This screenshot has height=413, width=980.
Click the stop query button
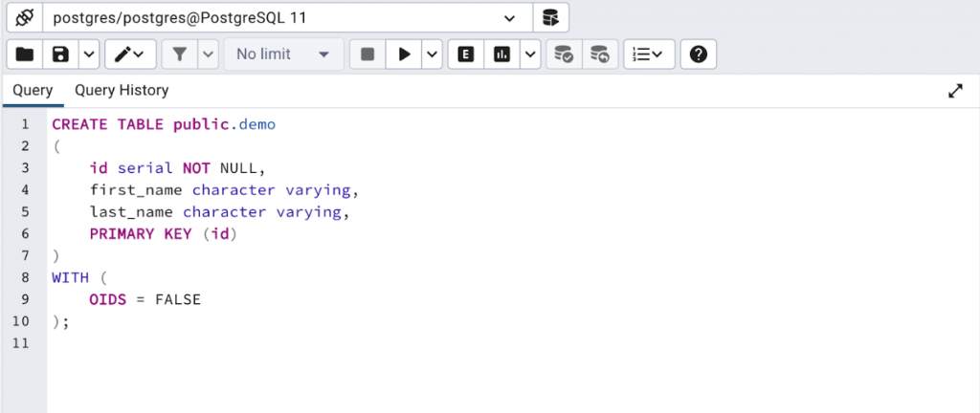pos(367,54)
